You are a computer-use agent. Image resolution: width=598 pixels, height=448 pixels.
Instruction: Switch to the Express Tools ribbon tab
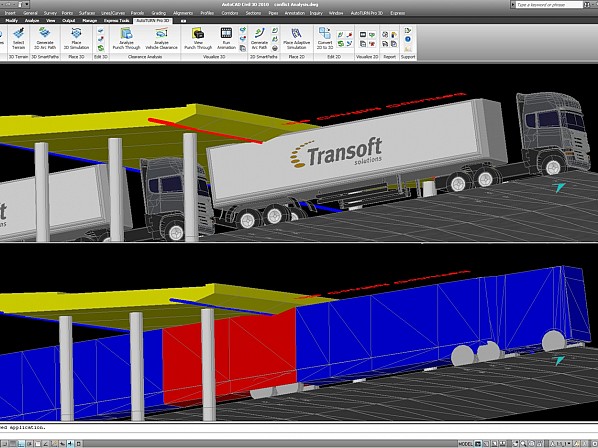click(x=116, y=21)
